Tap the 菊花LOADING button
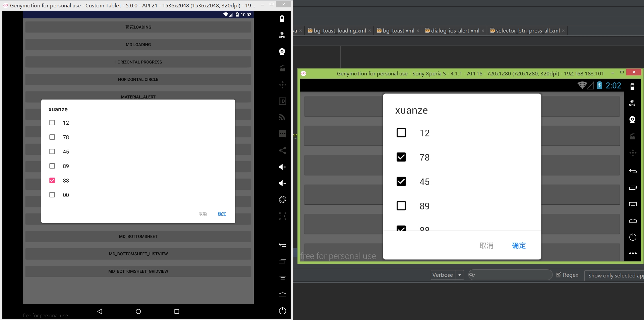 [138, 27]
